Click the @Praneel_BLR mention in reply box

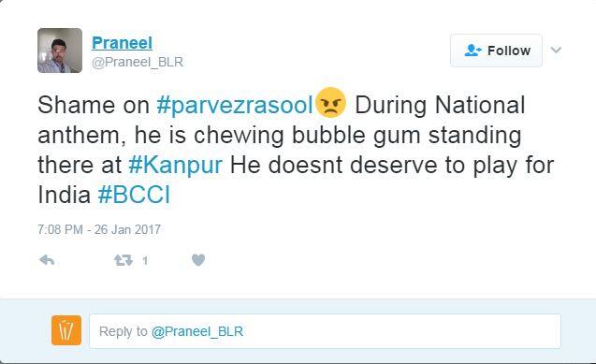[x=197, y=331]
